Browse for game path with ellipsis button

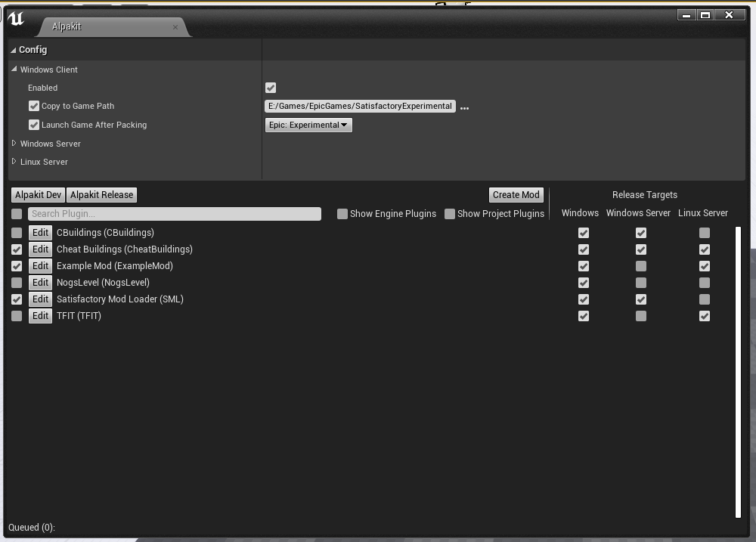[464, 108]
